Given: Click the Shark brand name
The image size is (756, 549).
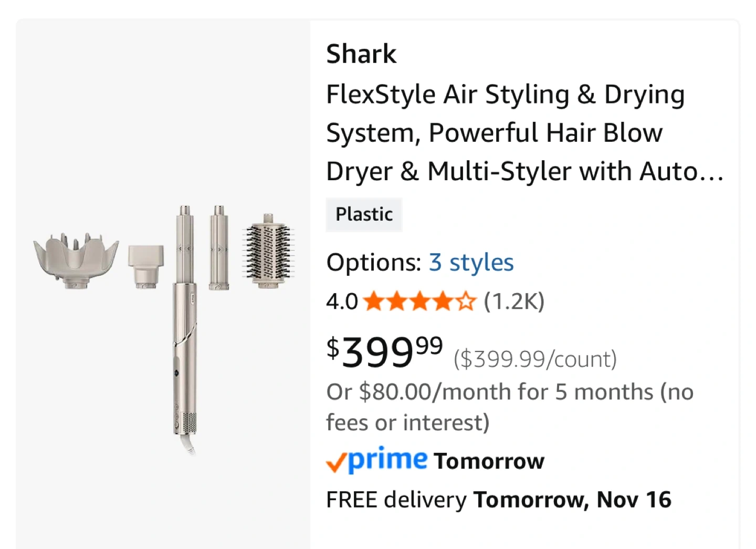Looking at the screenshot, I should click(361, 54).
